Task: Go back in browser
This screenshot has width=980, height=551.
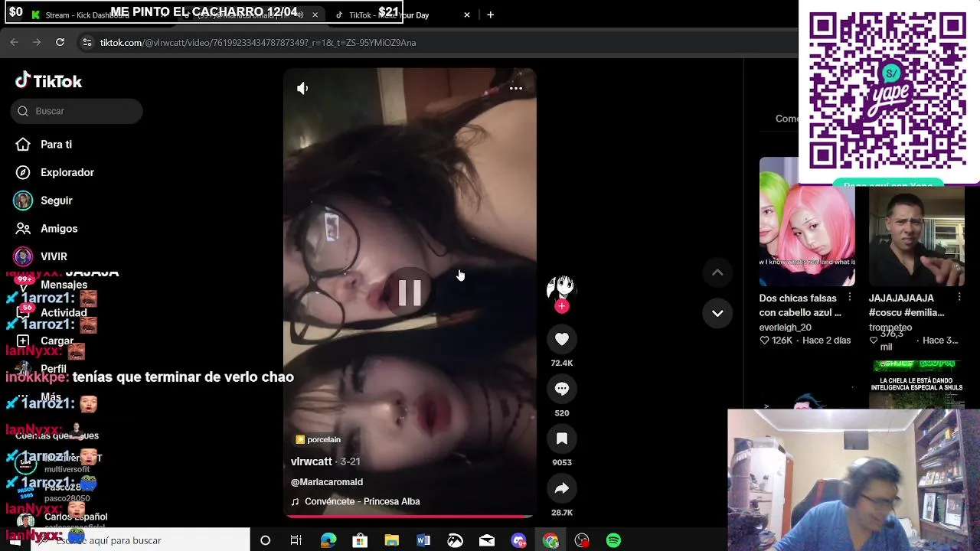Action: pyautogui.click(x=14, y=42)
